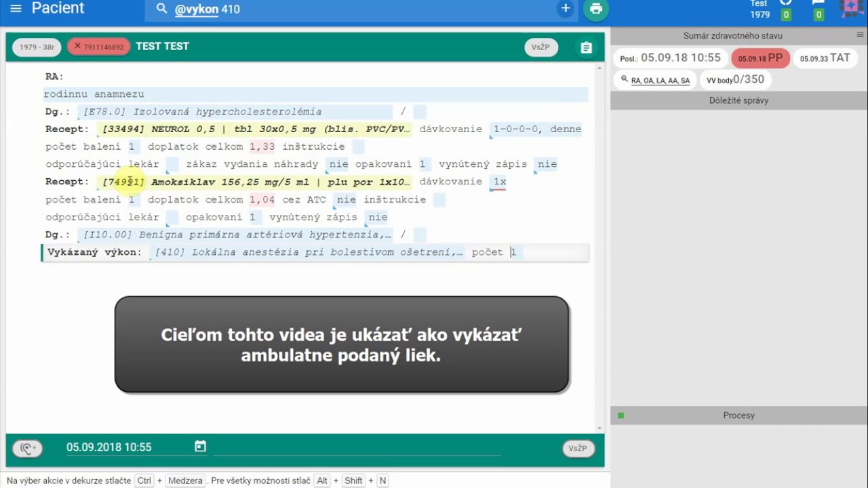Image resolution: width=868 pixels, height=488 pixels.
Task: Open the hamburger menu next to Pacient
Action: tap(16, 9)
